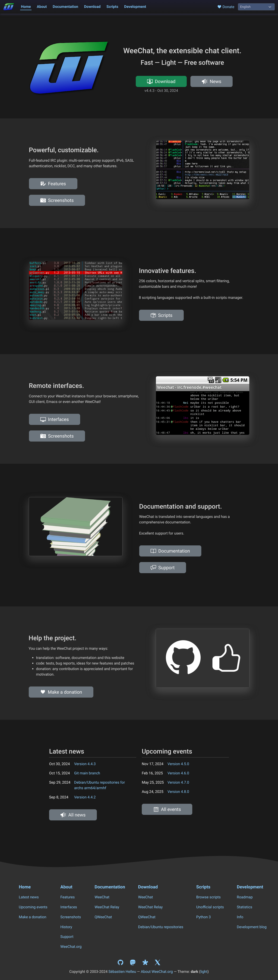Open footer QWeeChat link under Documentation

(x=103, y=917)
